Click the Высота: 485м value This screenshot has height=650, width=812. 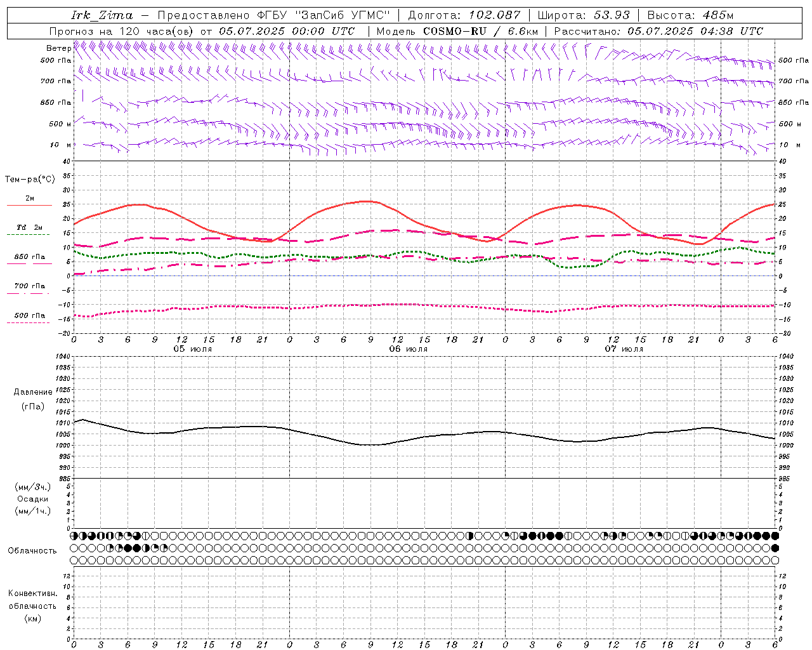[x=690, y=15]
